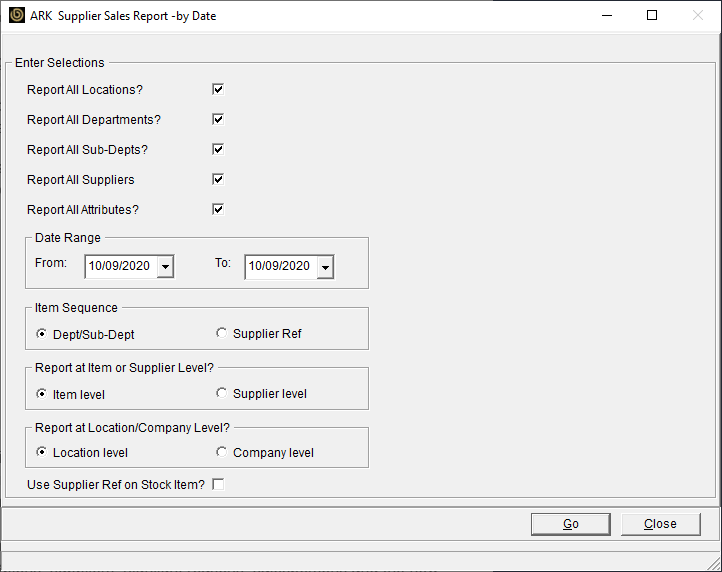Open the From date dropdown arrow
722x572 pixels.
[x=165, y=267]
